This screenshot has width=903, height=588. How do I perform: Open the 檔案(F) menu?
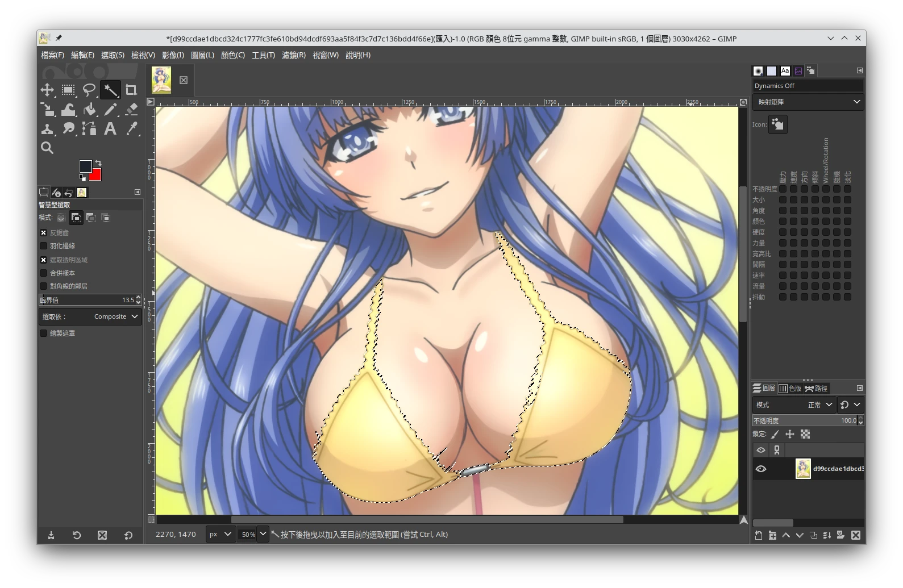click(x=52, y=55)
